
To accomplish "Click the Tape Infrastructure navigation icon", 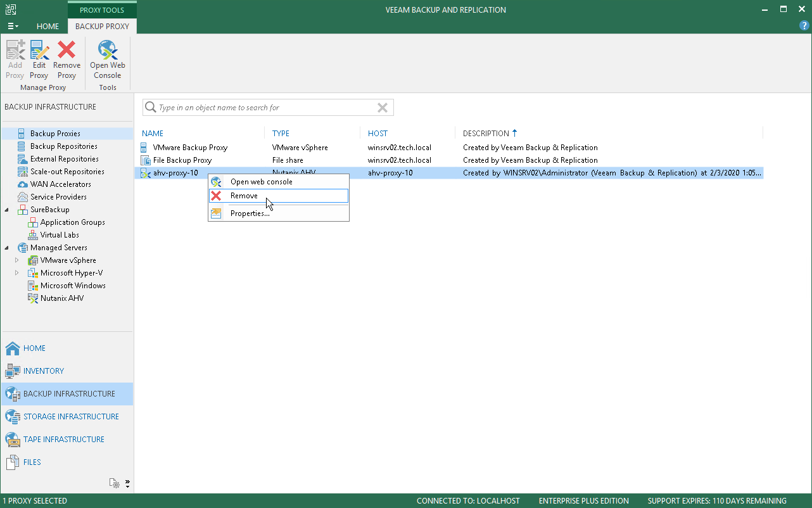I will click(13, 440).
